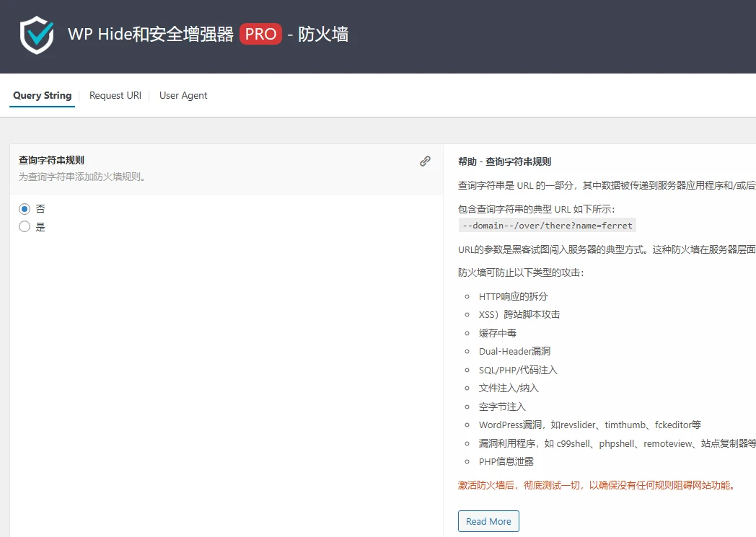Image resolution: width=756 pixels, height=537 pixels.
Task: Click the PHP信息泄露 list item
Action: [x=506, y=461]
